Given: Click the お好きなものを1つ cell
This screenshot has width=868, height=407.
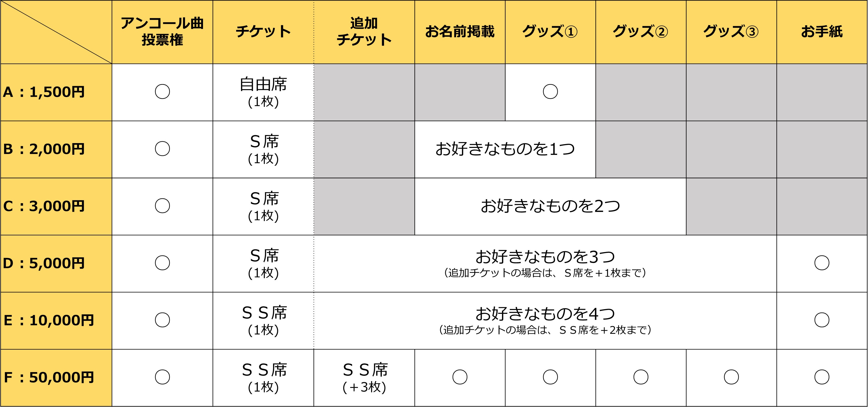Looking at the screenshot, I should tap(505, 149).
